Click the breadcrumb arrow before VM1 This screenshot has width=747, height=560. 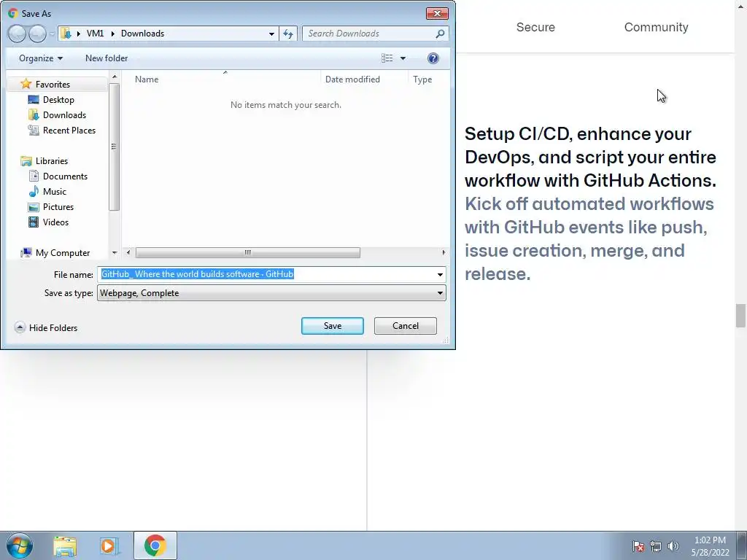coord(79,34)
